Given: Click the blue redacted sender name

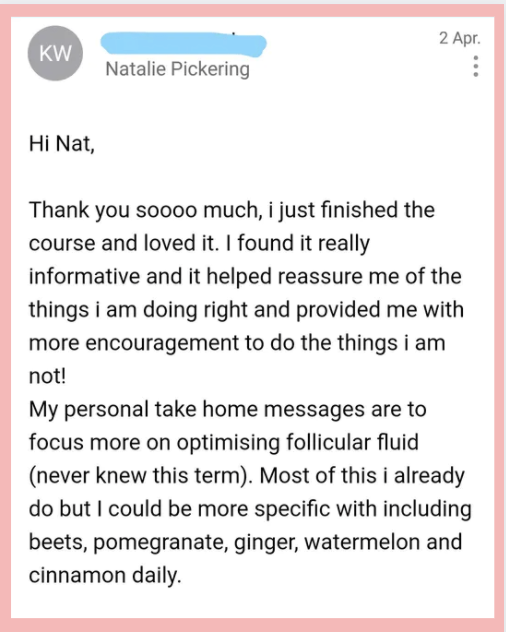Looking at the screenshot, I should point(183,44).
